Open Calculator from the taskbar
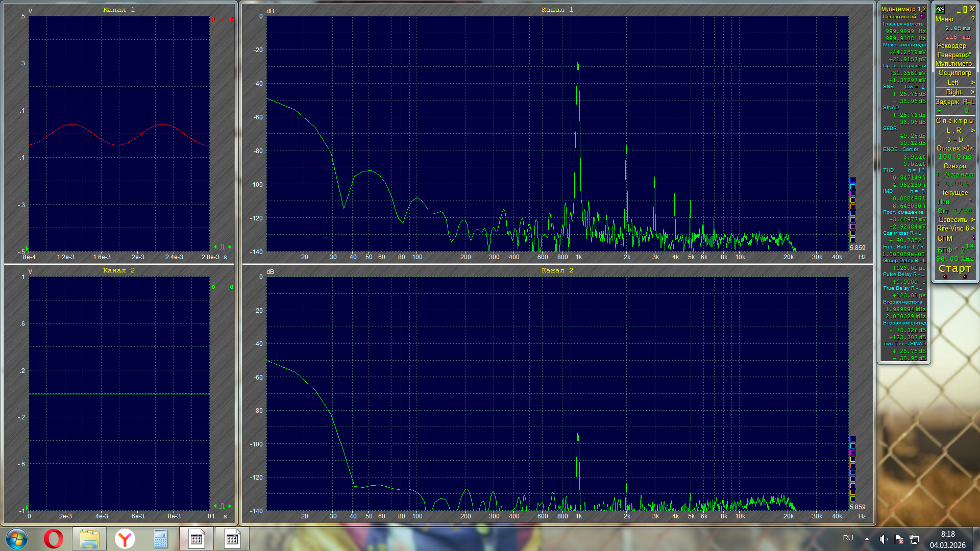Viewport: 980px width, 551px height. point(160,539)
